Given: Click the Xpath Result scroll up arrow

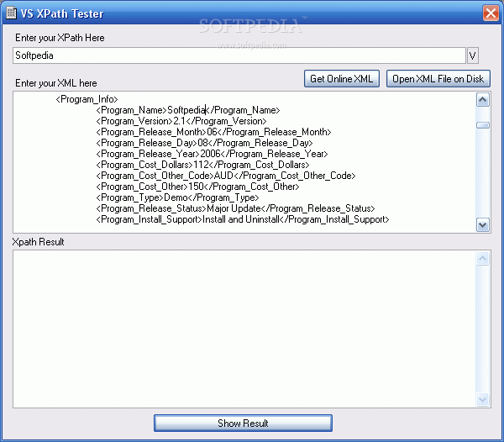Looking at the screenshot, I should pos(482,258).
